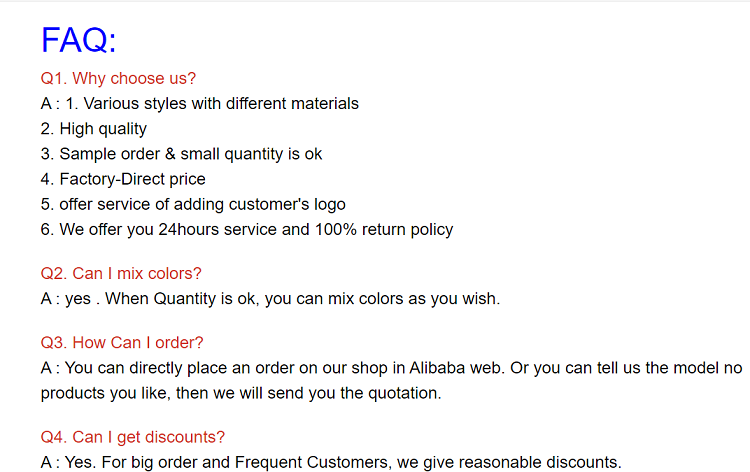Click the line '2. High quality'

(x=94, y=129)
